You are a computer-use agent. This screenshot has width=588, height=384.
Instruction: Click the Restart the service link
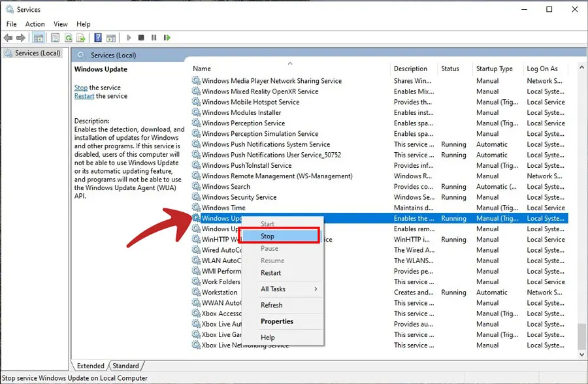click(84, 96)
